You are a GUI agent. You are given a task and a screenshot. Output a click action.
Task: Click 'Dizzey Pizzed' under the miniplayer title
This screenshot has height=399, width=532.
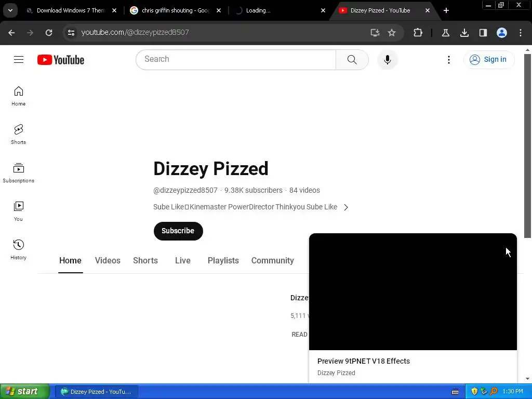click(336, 373)
